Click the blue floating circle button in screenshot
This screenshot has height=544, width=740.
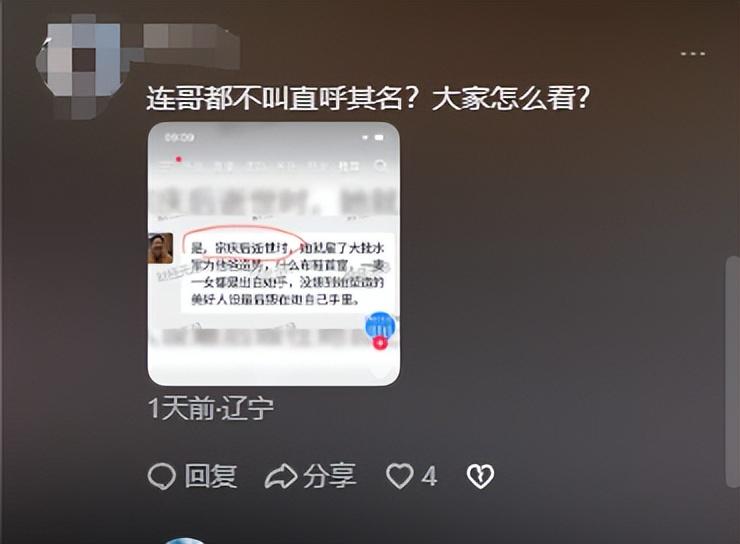pos(380,326)
